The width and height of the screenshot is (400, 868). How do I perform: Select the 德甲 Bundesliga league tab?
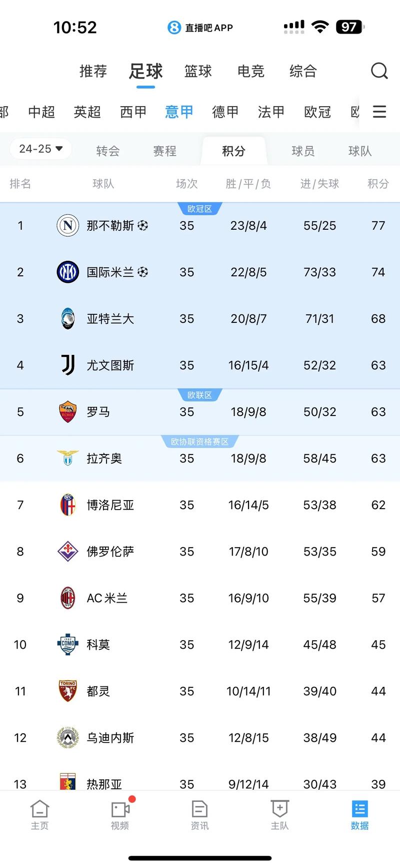tap(225, 112)
